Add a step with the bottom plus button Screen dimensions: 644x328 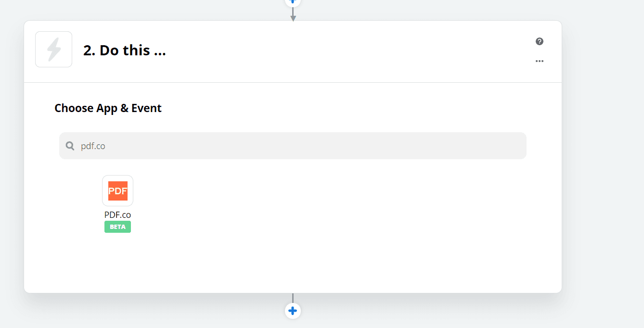coord(293,311)
